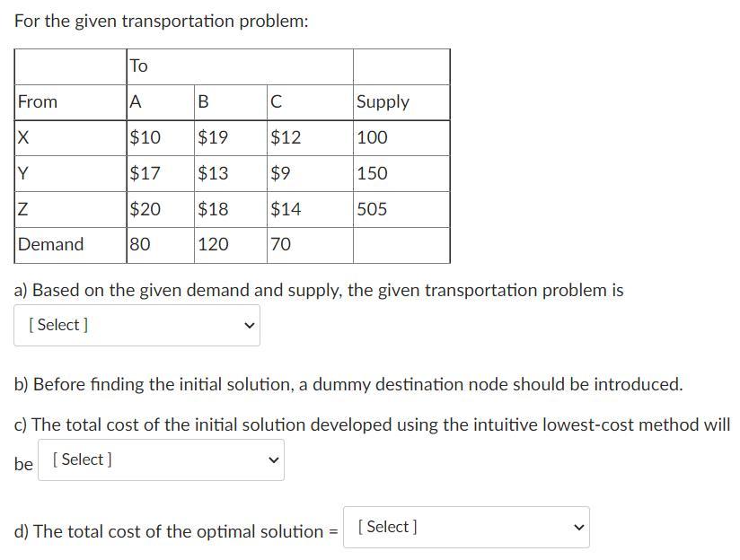740x560 pixels.
Task: Select the demand value 120 under column B
Action: click(x=216, y=244)
